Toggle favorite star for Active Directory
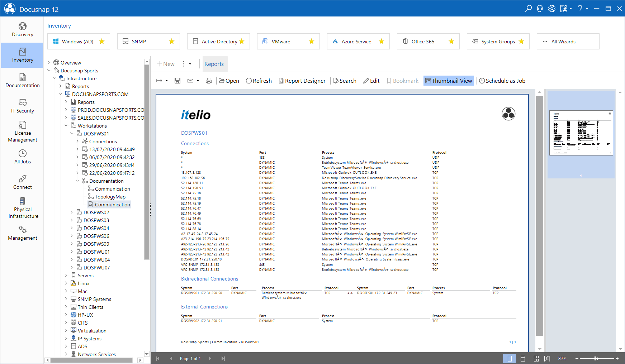Image resolution: width=625 pixels, height=364 pixels. [242, 42]
